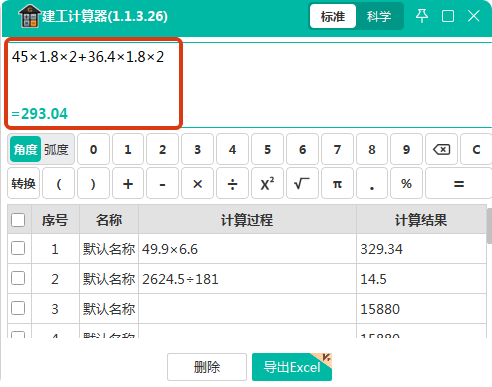
Task: Insert an opening parenthesis
Action: 59,183
